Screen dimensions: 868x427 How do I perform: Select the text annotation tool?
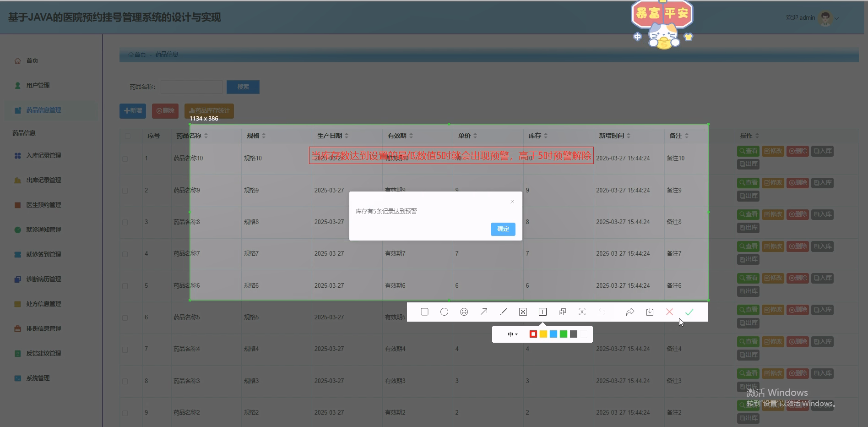(542, 312)
